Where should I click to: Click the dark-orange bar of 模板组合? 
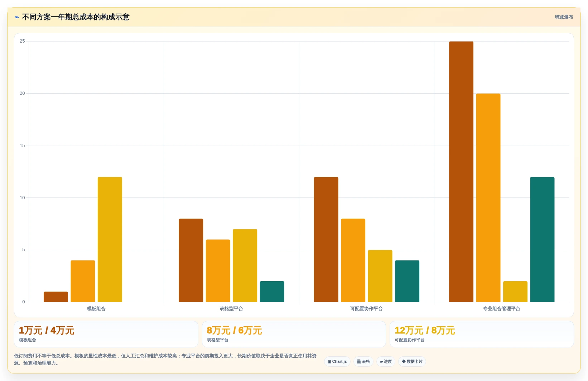click(56, 297)
